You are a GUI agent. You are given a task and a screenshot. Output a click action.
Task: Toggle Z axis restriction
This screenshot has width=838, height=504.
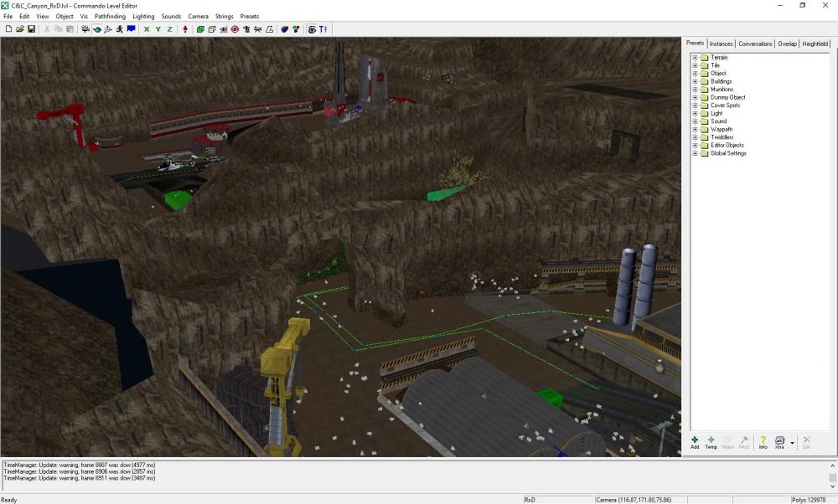click(170, 29)
